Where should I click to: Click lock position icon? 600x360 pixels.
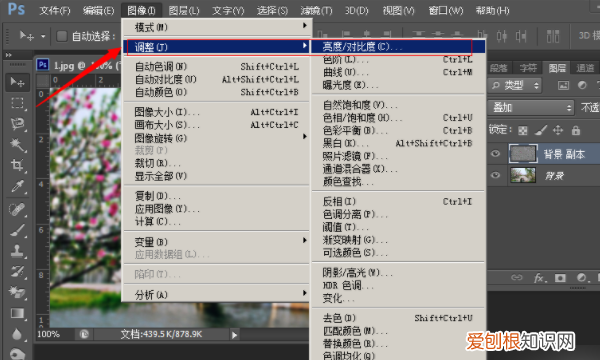click(558, 130)
